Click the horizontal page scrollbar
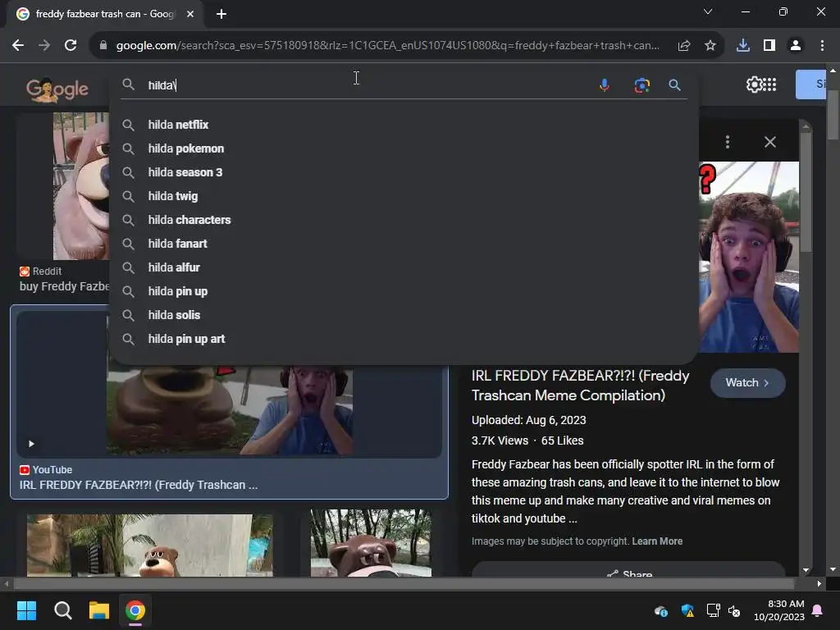Screen dimensions: 840x630 point(404,583)
